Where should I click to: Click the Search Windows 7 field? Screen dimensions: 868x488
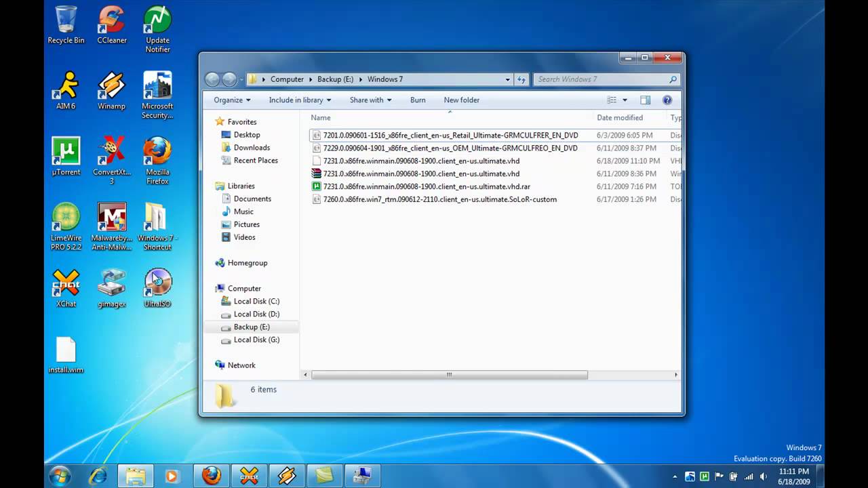(x=606, y=79)
